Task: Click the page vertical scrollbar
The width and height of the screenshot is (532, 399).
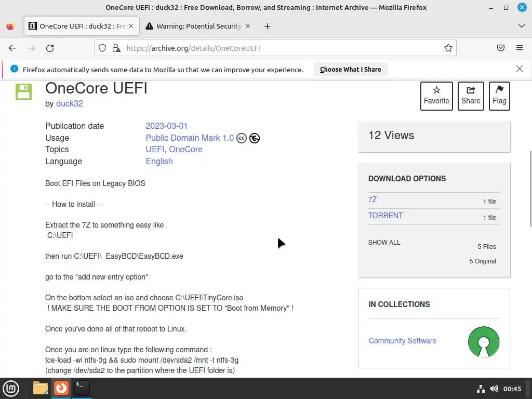Action: click(x=530, y=189)
